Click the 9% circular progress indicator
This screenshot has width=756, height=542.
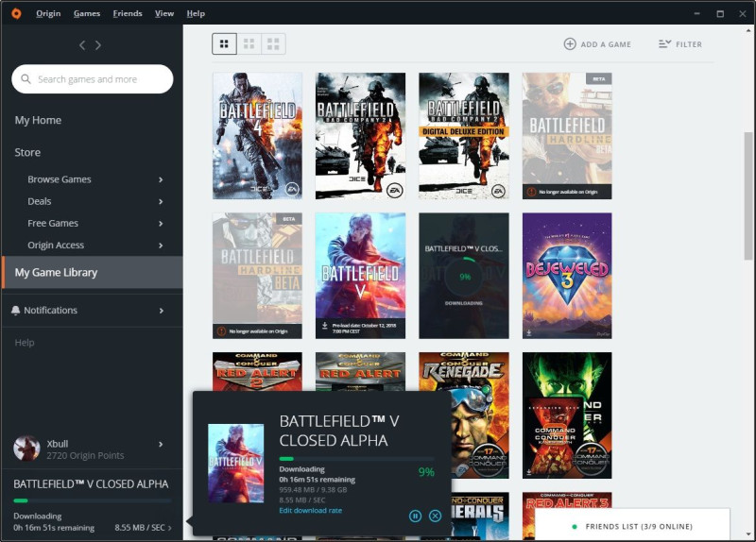(464, 277)
